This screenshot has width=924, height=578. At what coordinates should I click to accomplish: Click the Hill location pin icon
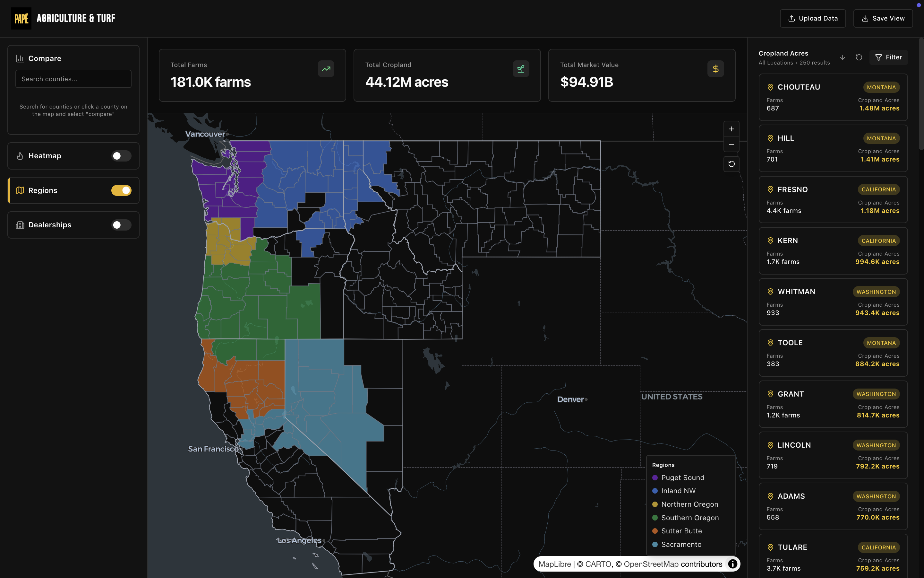[x=770, y=138]
